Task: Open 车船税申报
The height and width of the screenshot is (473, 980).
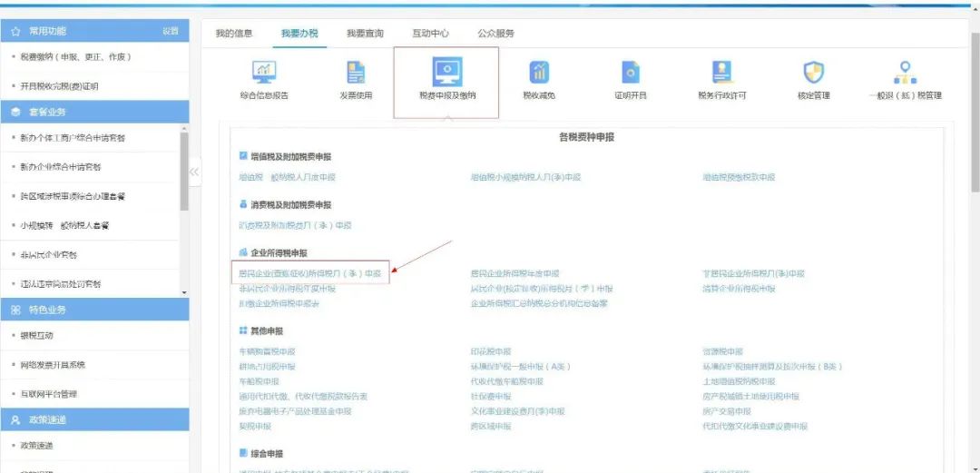Action: coord(259,381)
